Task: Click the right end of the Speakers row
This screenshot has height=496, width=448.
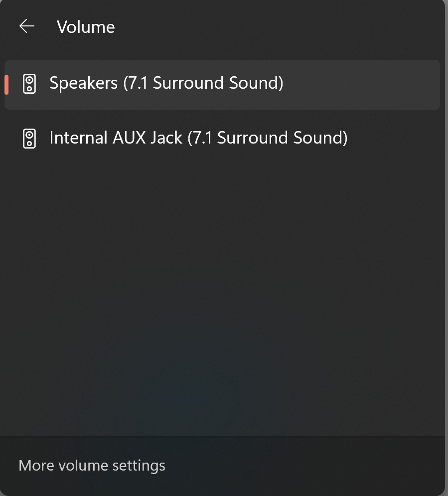Action: click(424, 85)
